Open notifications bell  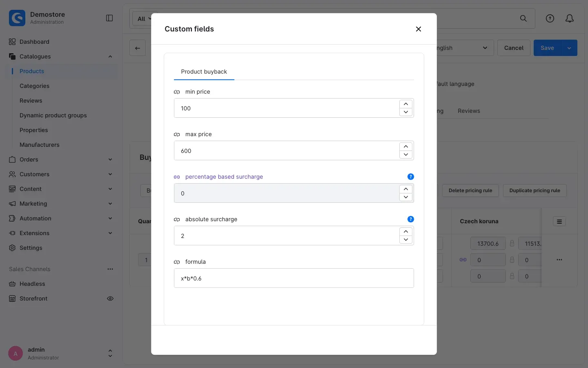[570, 18]
